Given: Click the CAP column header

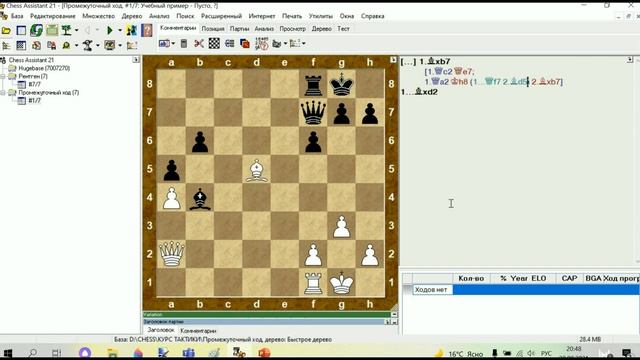Looking at the screenshot, I should coord(569,278).
